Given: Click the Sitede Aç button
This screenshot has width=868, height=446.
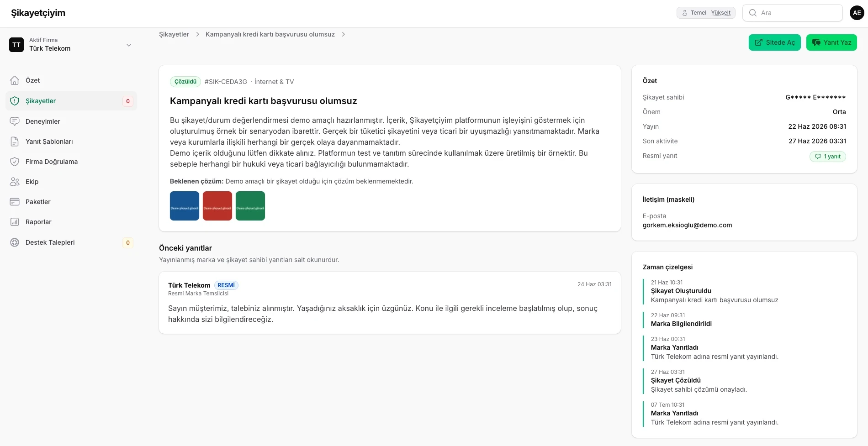Looking at the screenshot, I should 775,42.
